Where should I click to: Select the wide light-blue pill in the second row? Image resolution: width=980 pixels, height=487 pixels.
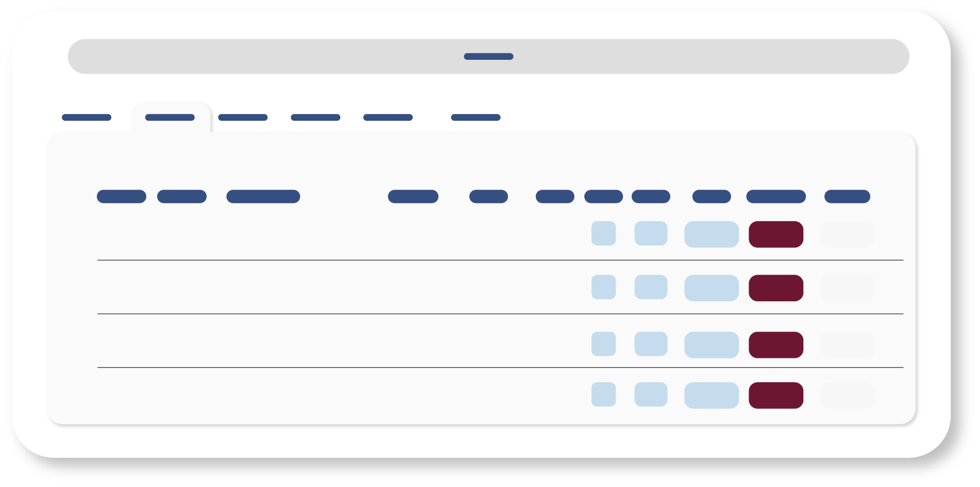click(x=711, y=288)
